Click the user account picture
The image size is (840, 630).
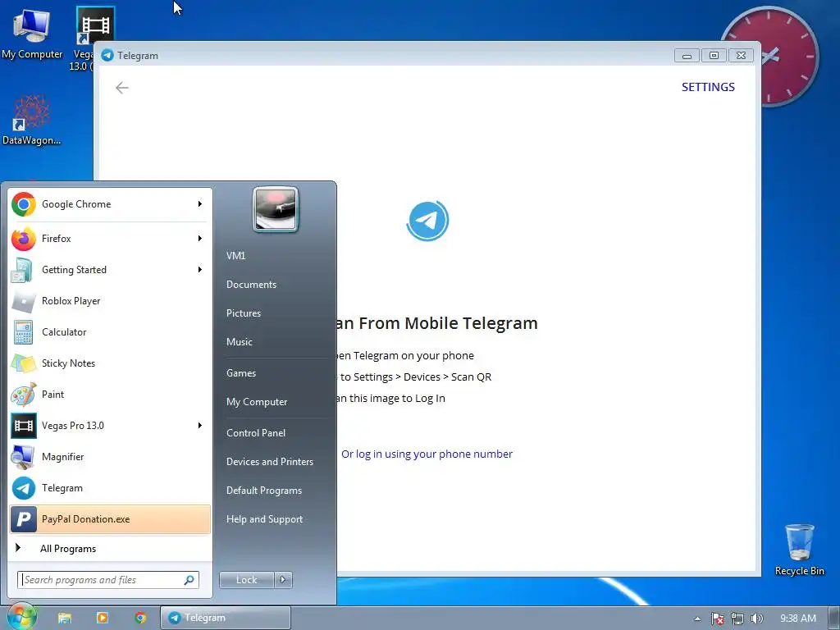(x=276, y=209)
